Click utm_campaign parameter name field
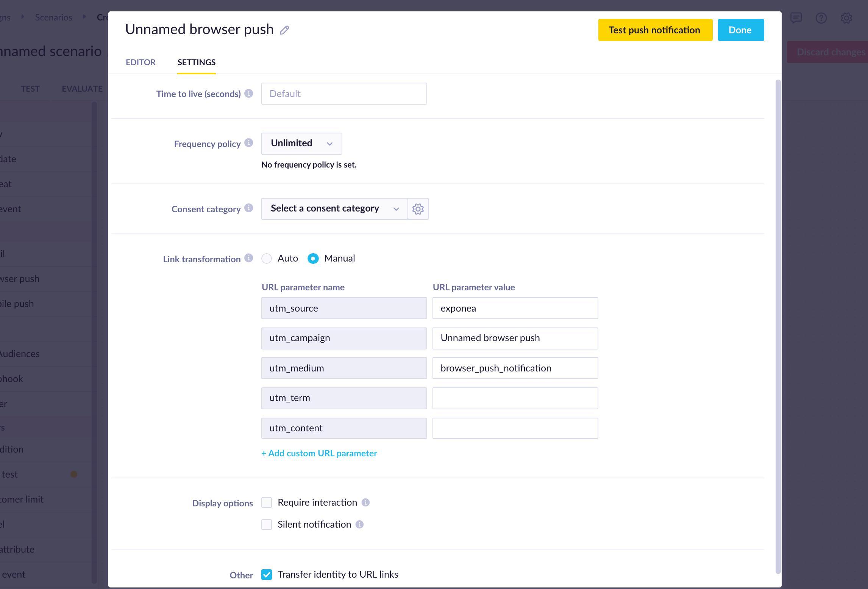Image resolution: width=868 pixels, height=589 pixels. 344,338
